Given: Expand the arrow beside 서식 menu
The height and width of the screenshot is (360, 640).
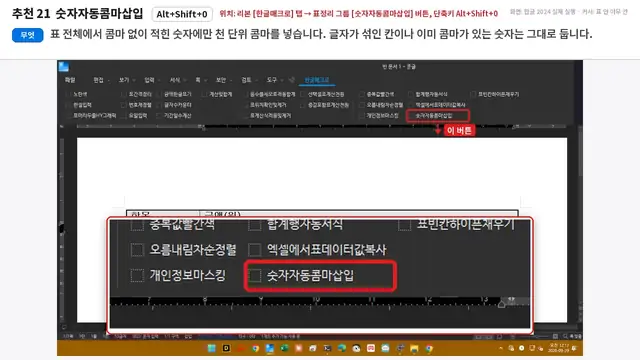Looking at the screenshot, I should point(185,80).
